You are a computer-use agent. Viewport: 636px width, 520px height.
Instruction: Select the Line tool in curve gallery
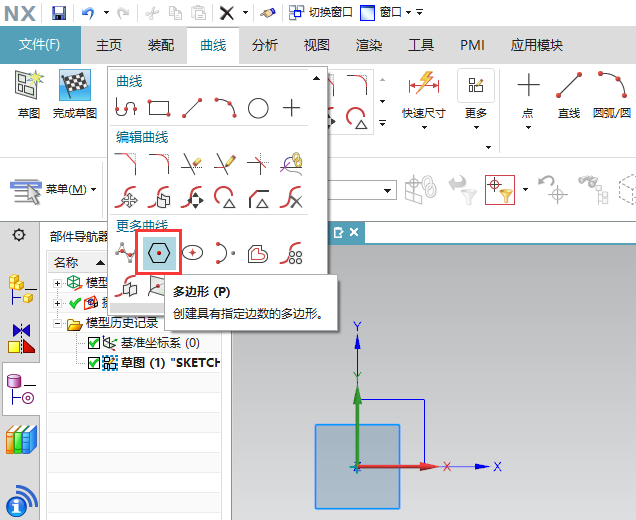(192, 108)
